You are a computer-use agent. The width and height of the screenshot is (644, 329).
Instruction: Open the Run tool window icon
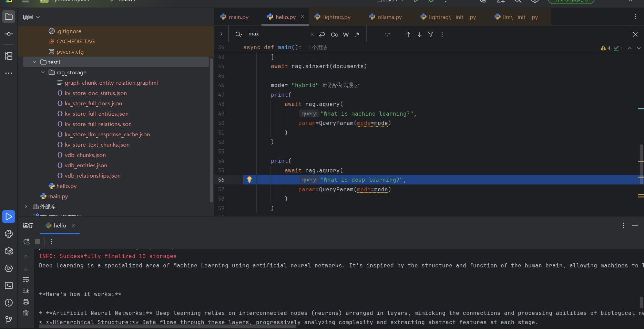click(x=9, y=217)
